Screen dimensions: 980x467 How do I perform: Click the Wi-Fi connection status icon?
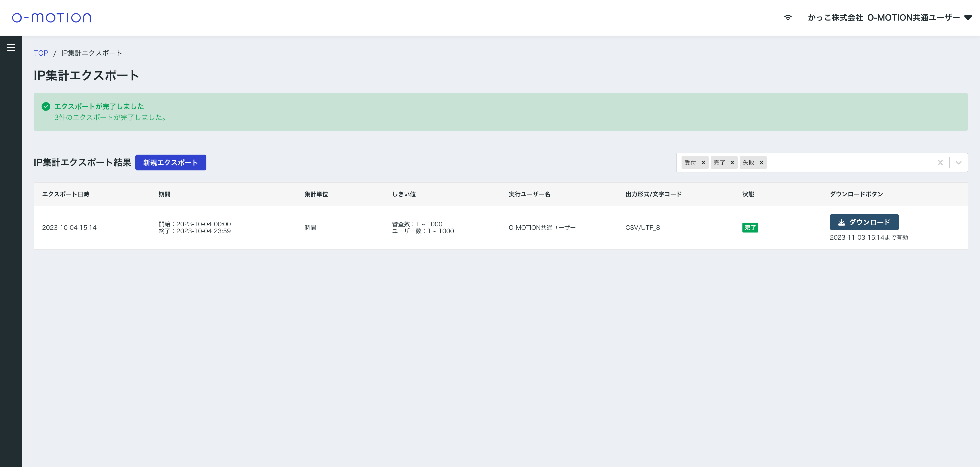click(x=788, y=18)
